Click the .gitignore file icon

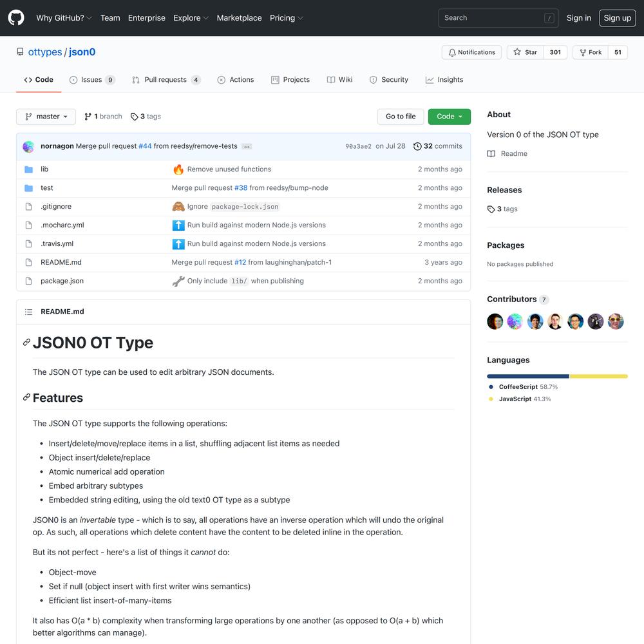coord(28,206)
